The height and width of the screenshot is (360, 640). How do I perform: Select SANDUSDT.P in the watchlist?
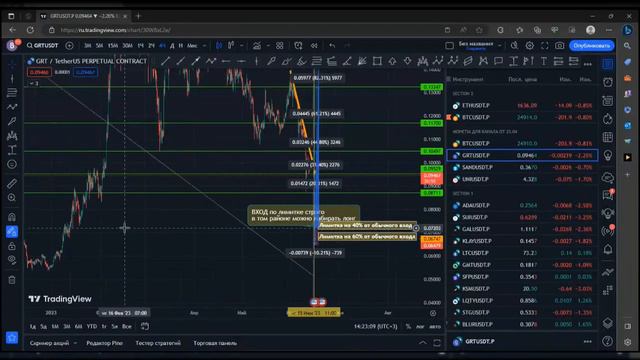point(522,167)
